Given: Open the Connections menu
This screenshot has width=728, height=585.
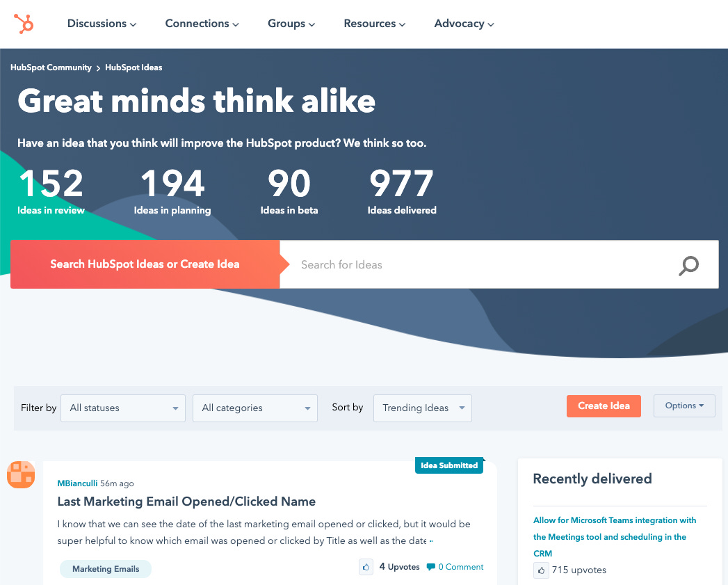Looking at the screenshot, I should point(202,24).
